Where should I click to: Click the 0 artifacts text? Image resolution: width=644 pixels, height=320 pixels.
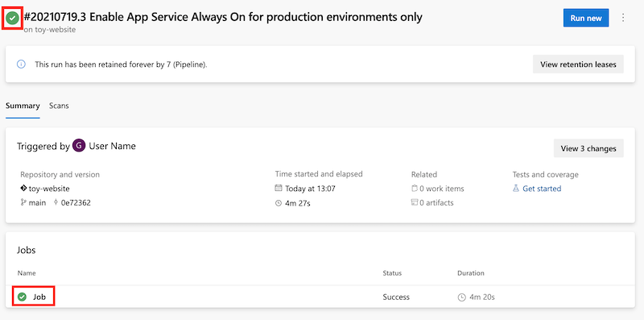[x=436, y=202]
